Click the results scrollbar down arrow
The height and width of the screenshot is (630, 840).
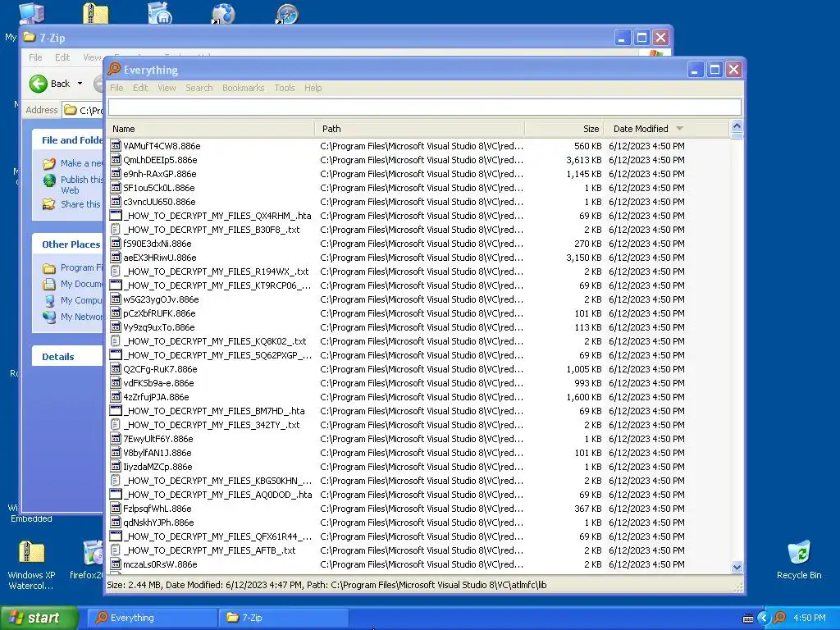tap(737, 567)
